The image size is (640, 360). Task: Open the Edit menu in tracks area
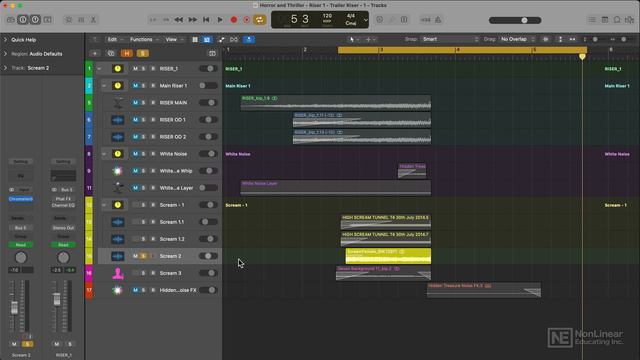[x=115, y=40]
